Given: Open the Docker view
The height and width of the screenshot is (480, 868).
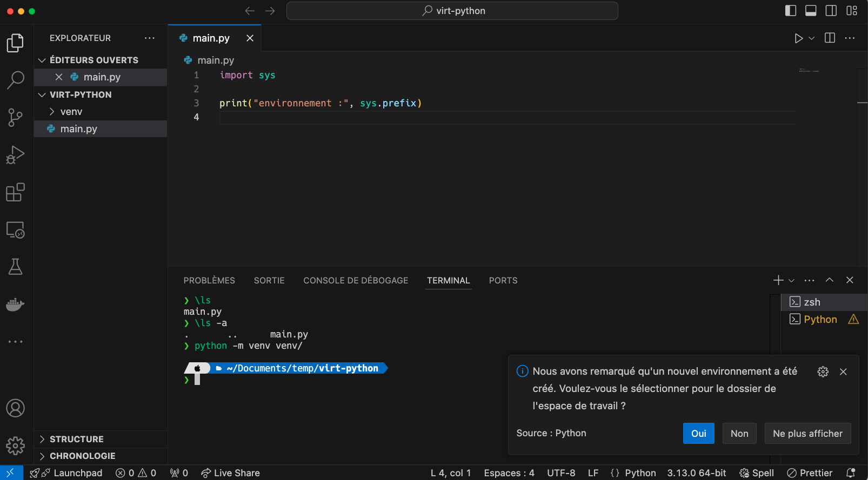Looking at the screenshot, I should 15,305.
